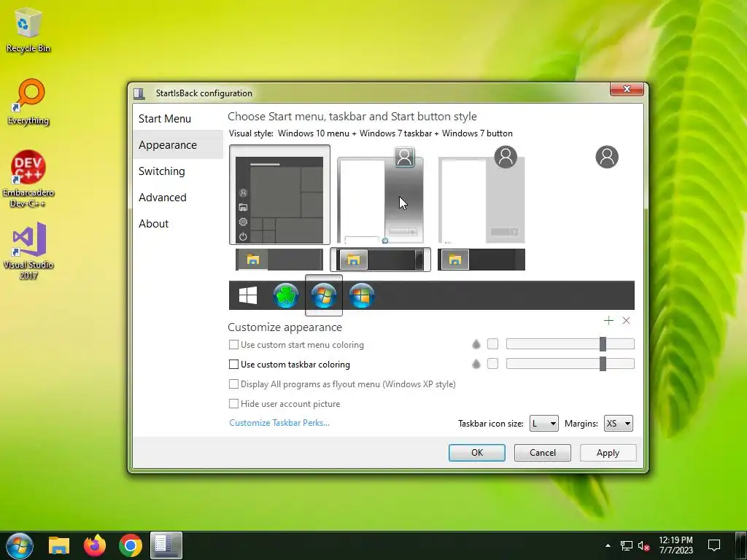Remove start button image with the X icon
Viewport: 747px width, 560px height.
[626, 321]
